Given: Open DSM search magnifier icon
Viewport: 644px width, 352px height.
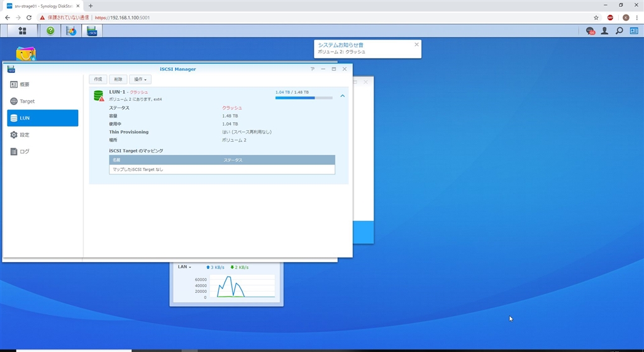Looking at the screenshot, I should [x=619, y=31].
